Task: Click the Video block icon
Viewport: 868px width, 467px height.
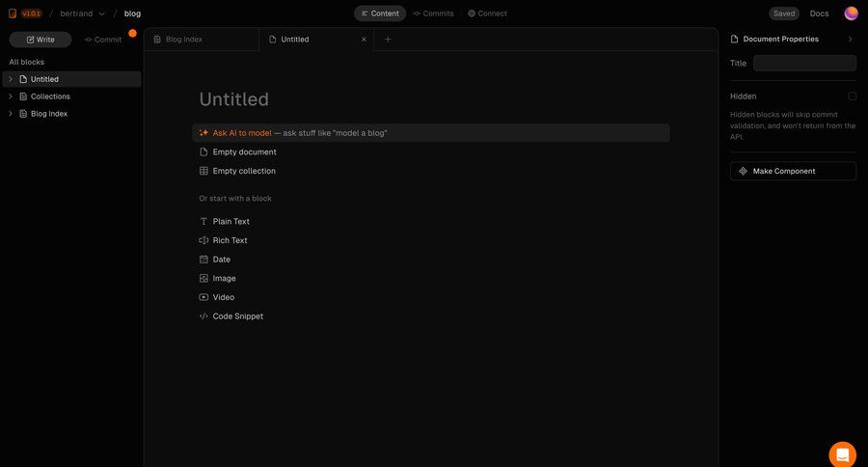Action: click(203, 297)
